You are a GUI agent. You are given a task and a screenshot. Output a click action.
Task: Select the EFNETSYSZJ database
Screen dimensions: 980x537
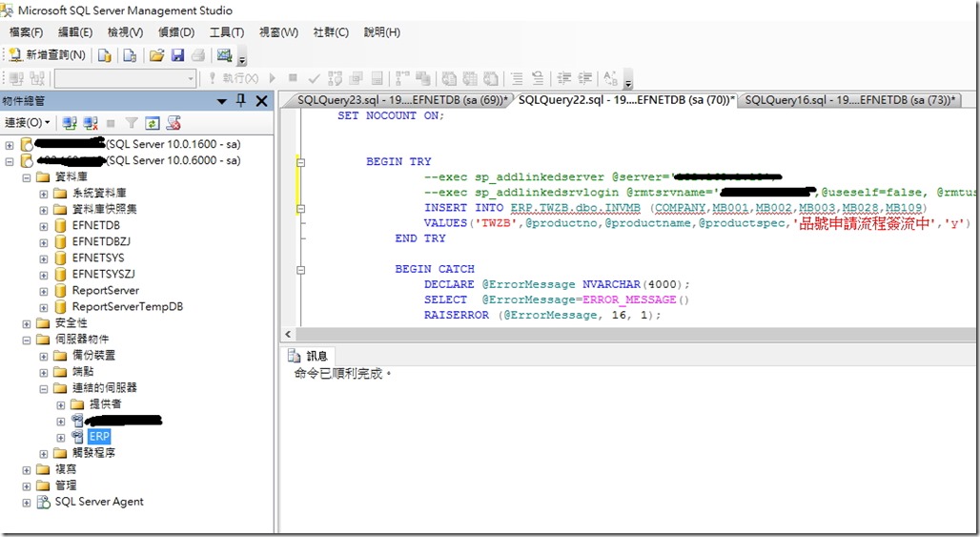[x=103, y=274]
